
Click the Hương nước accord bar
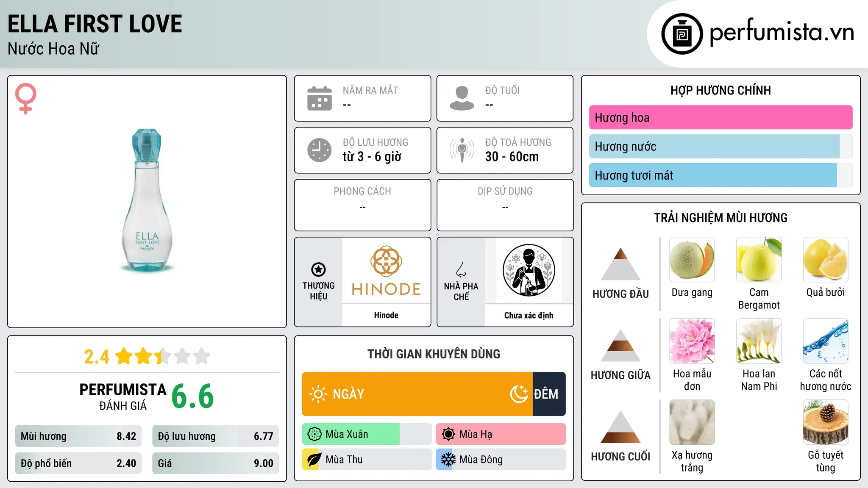coord(721,146)
